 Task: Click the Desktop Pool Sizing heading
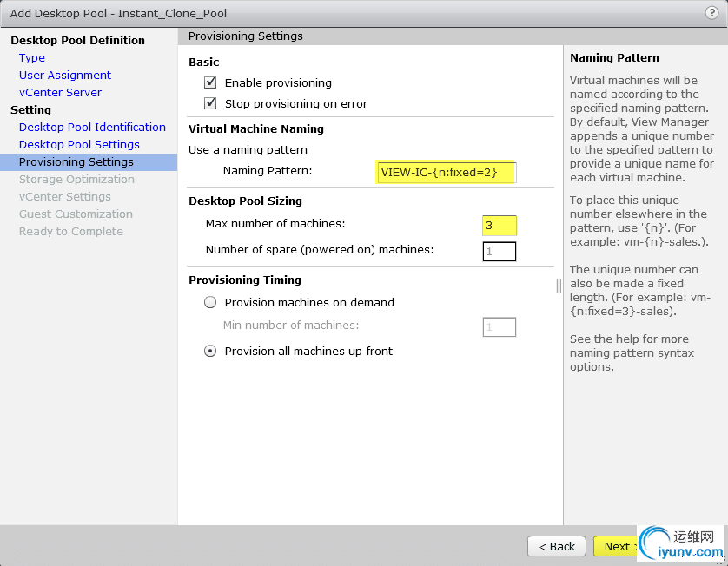[245, 201]
